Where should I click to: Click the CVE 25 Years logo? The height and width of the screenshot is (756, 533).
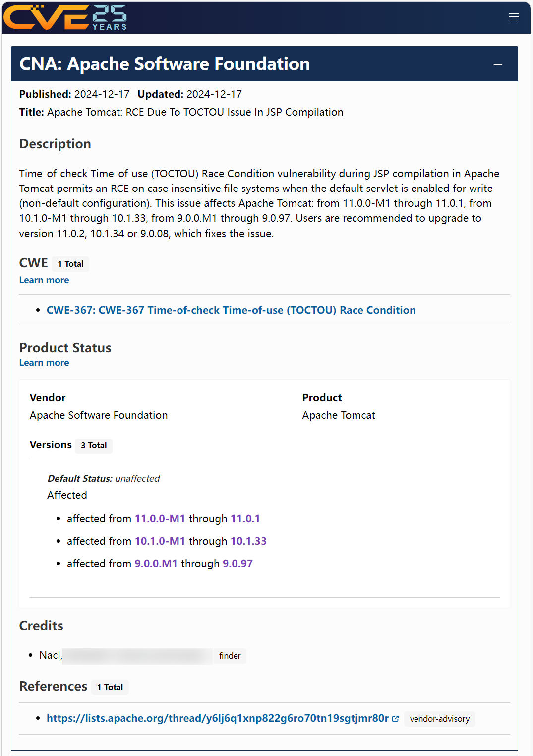[65, 18]
